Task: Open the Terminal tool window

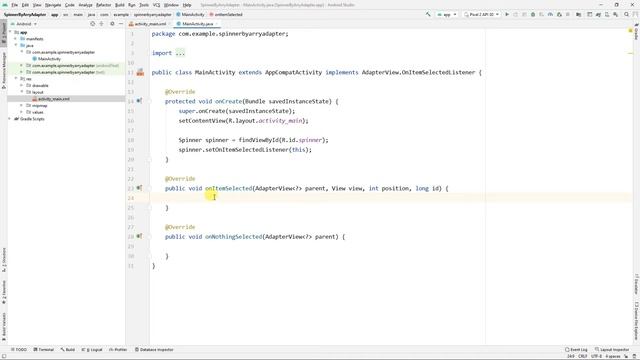Action: 44,350
